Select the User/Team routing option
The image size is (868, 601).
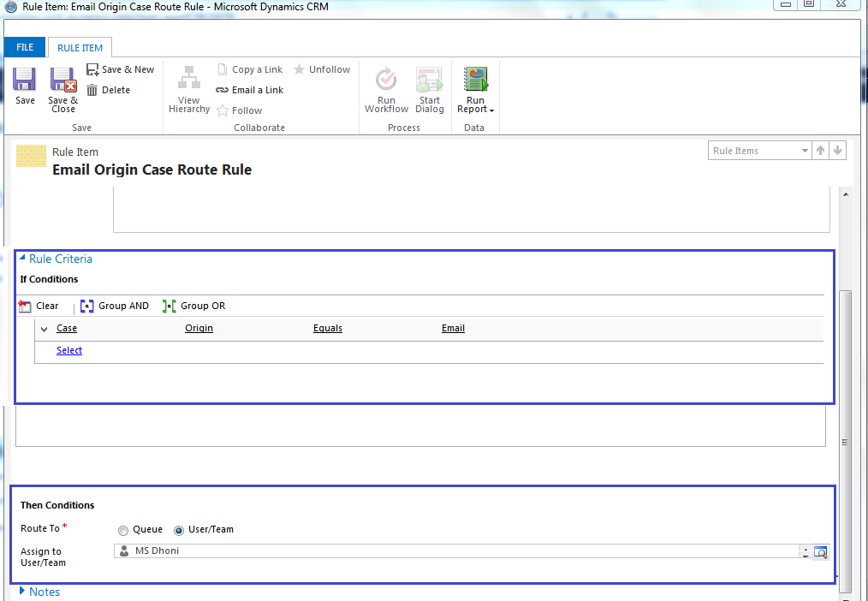(178, 530)
